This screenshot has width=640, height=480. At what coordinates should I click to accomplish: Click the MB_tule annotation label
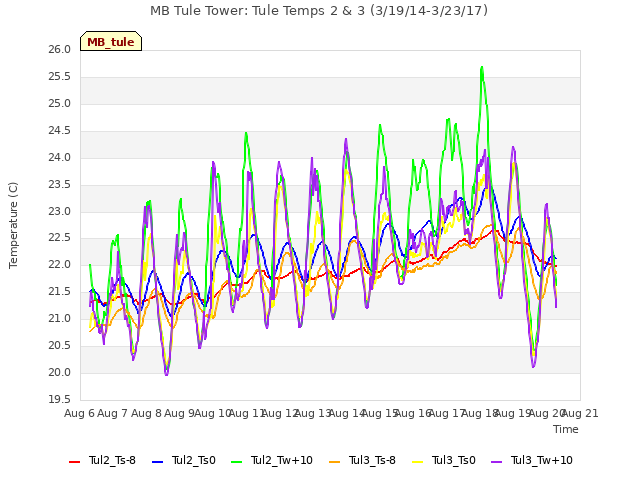pyautogui.click(x=111, y=41)
